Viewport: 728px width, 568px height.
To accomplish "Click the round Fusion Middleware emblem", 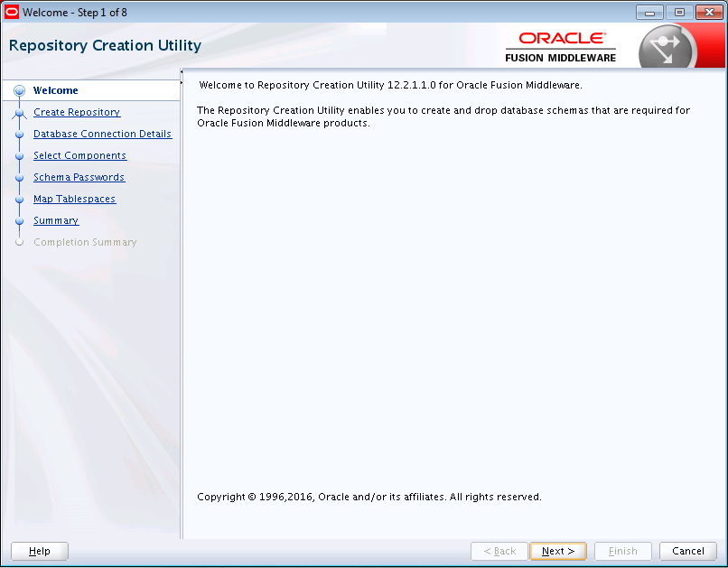I will click(x=667, y=48).
